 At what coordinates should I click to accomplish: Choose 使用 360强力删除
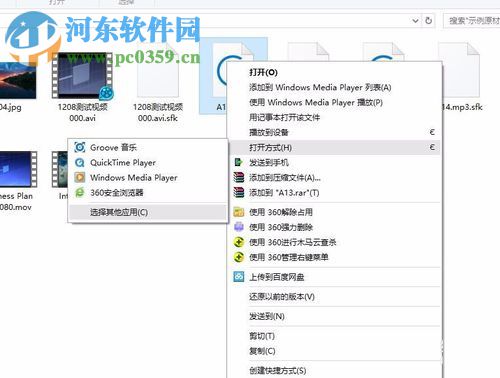tap(334, 227)
